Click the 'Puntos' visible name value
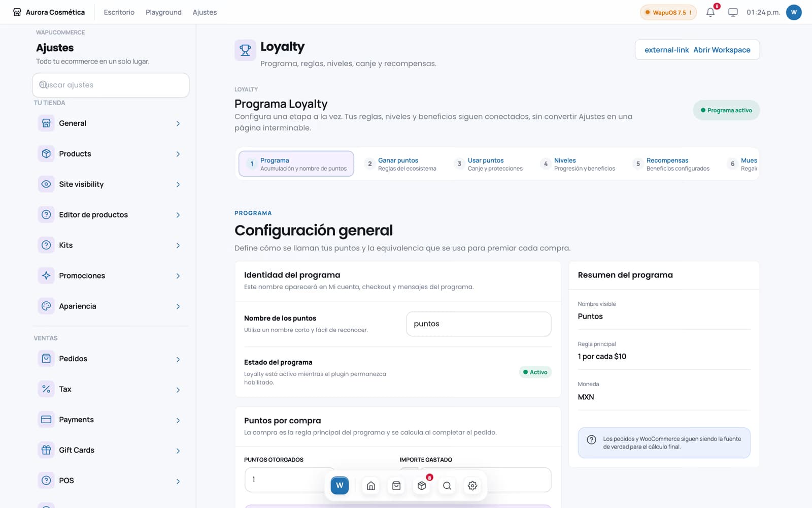The height and width of the screenshot is (508, 812). [x=590, y=316]
